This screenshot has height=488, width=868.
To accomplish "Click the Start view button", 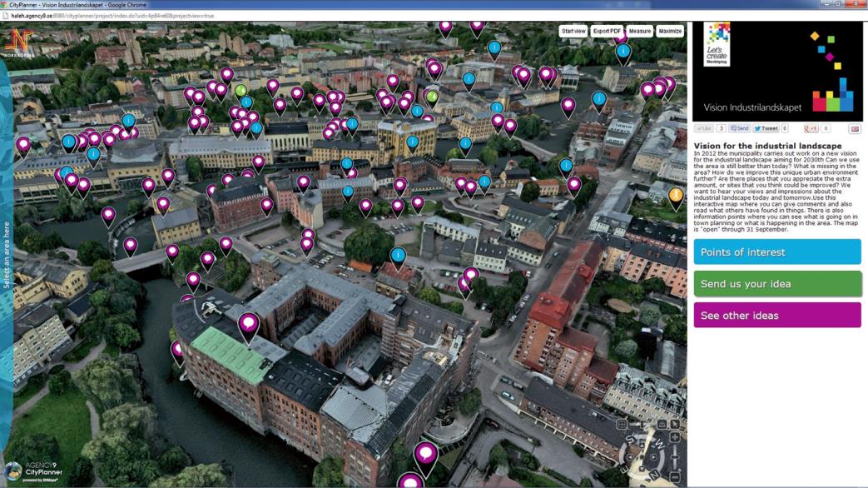I will coord(573,31).
